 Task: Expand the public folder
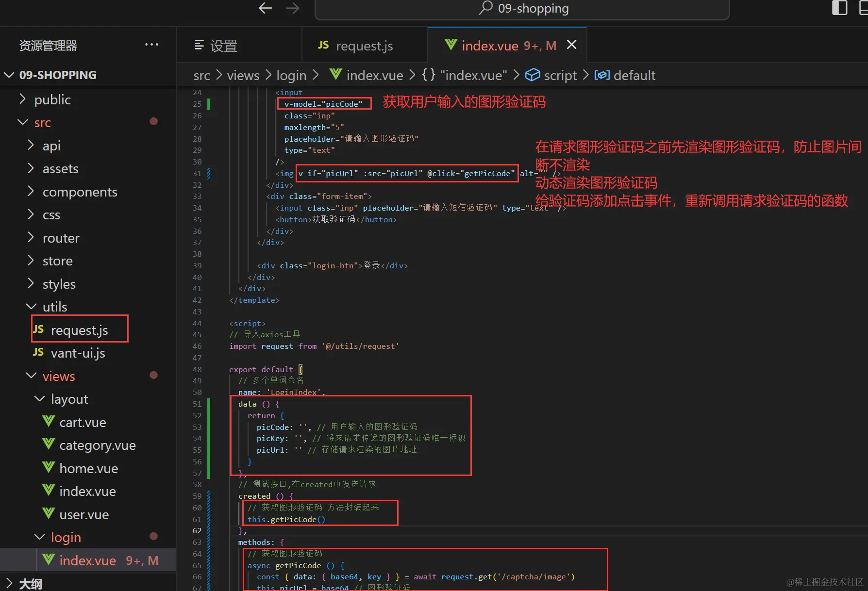coord(88,99)
